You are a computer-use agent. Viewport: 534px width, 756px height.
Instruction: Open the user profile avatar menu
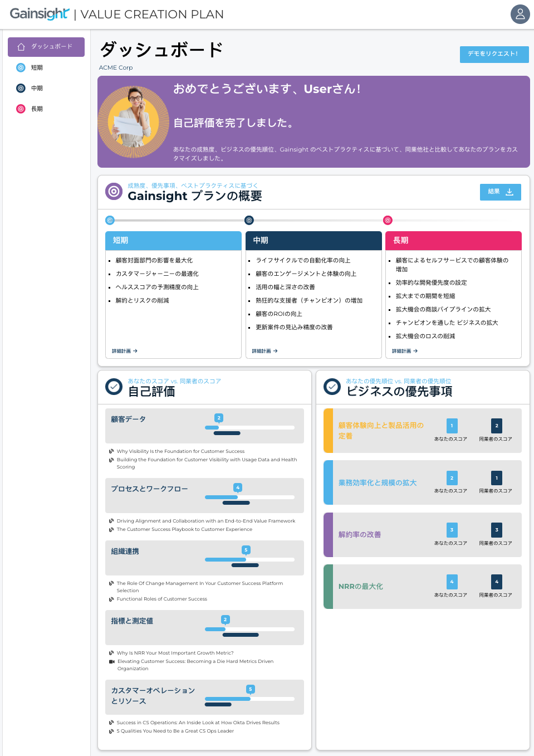pos(520,14)
